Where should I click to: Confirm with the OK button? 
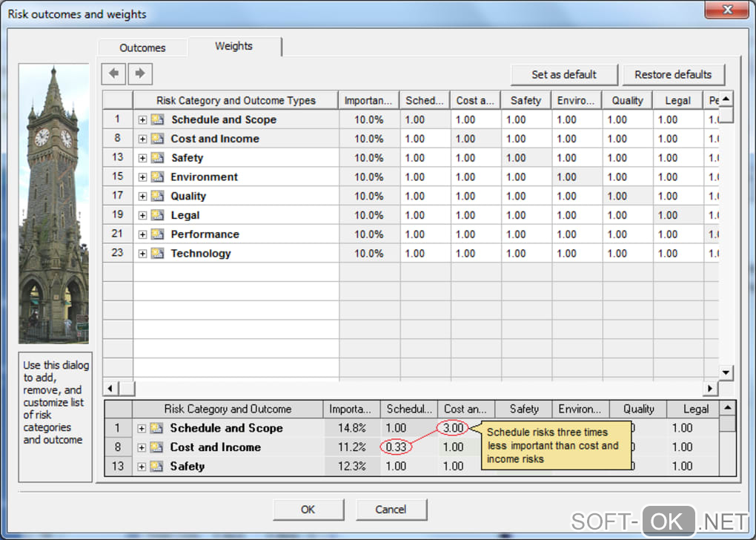[308, 510]
